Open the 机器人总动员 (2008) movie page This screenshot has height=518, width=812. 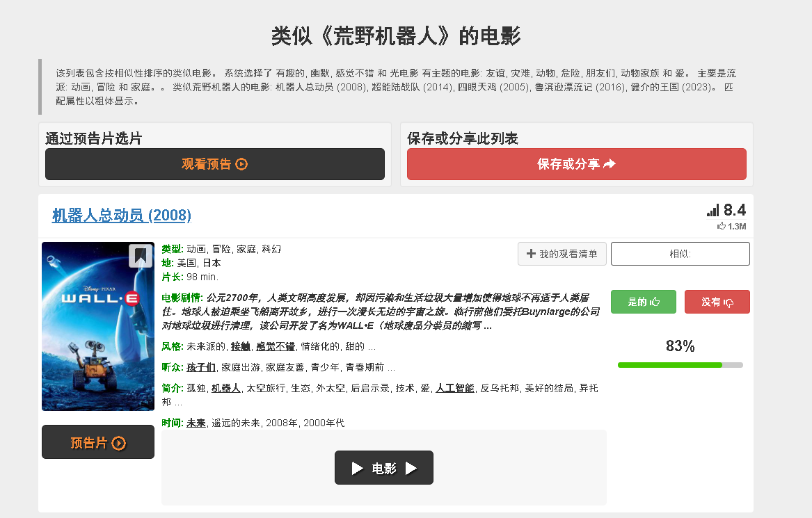click(120, 216)
